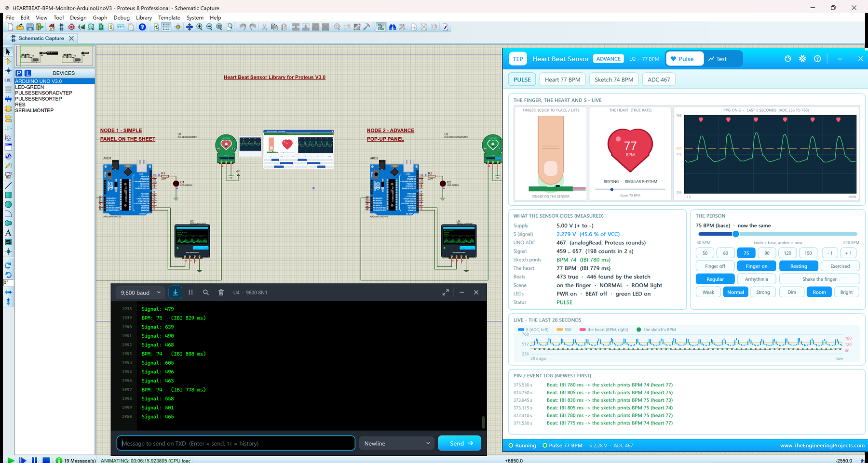Click the Shake the finger button
This screenshot has width=868, height=463.
819,279
